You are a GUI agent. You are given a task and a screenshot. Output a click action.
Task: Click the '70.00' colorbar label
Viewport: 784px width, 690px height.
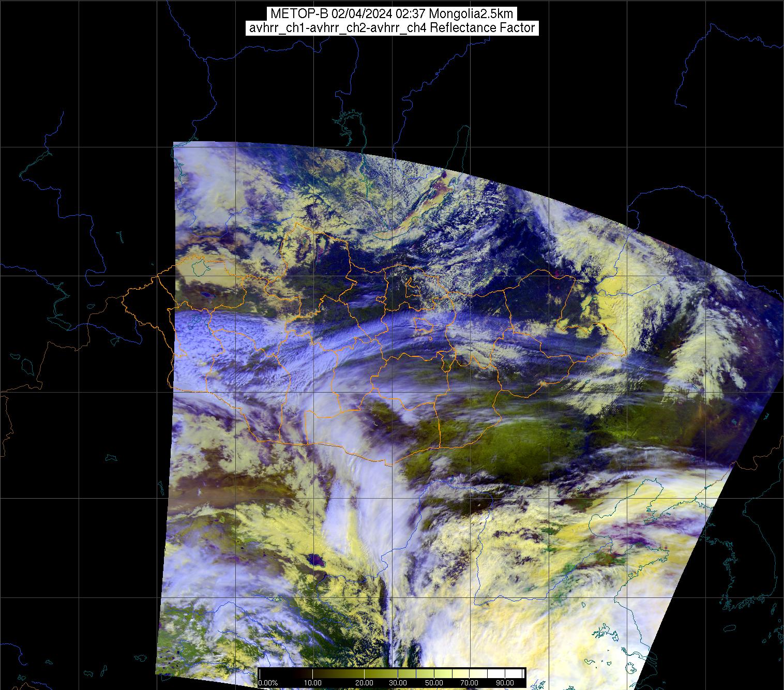click(x=469, y=683)
